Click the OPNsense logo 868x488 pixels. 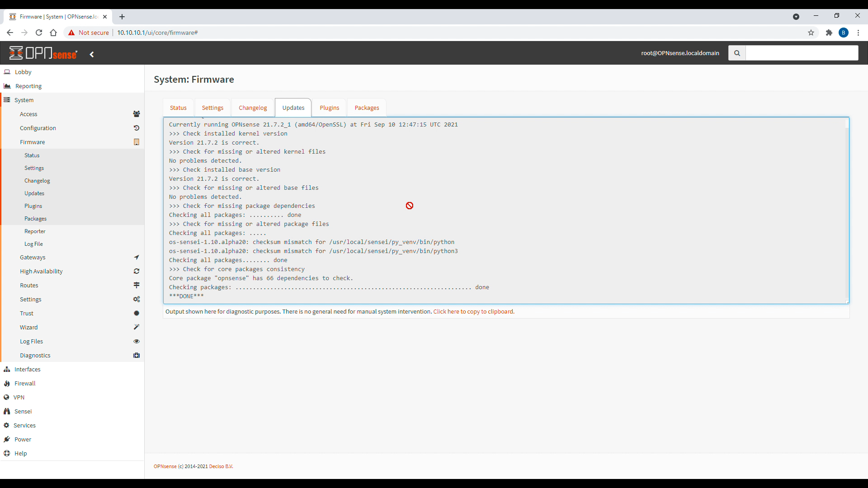click(x=43, y=53)
